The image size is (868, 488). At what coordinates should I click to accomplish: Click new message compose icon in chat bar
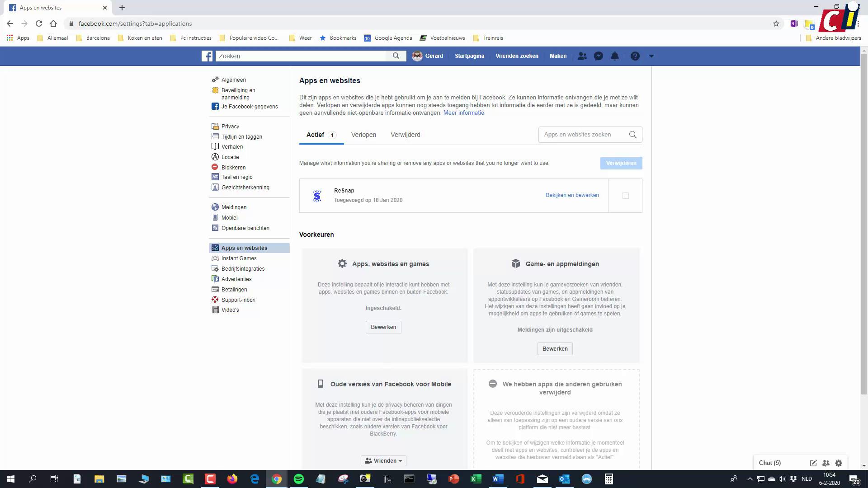coord(813,463)
